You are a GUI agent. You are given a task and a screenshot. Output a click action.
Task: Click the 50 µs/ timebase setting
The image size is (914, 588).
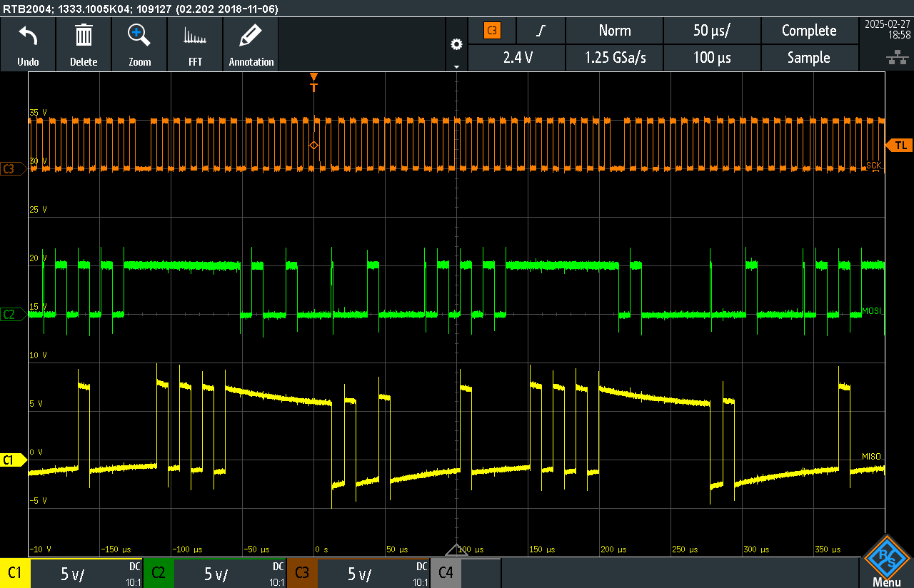(712, 31)
